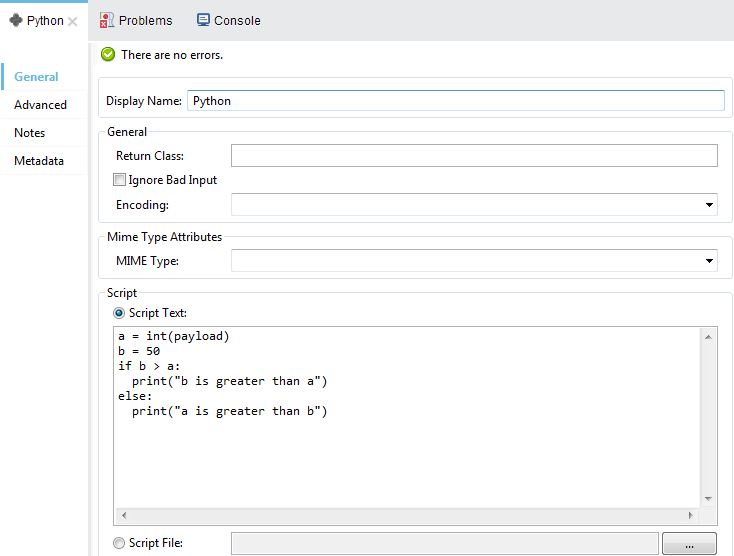
Task: Open the General settings section
Action: click(36, 77)
